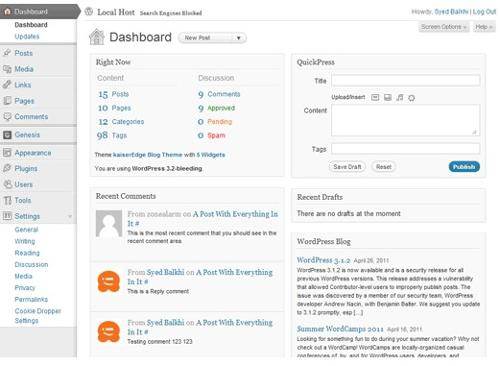
Task: Click the Dashboard home icon in sidebar
Action: [7, 11]
